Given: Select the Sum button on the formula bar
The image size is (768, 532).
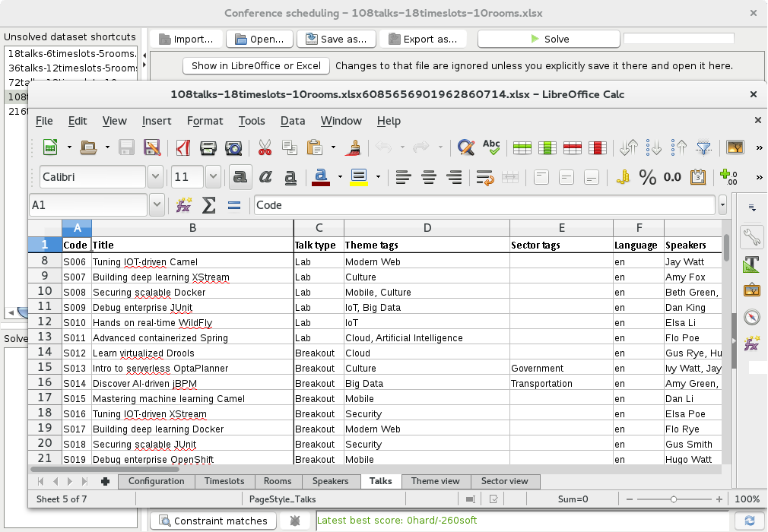Looking at the screenshot, I should pyautogui.click(x=208, y=204).
